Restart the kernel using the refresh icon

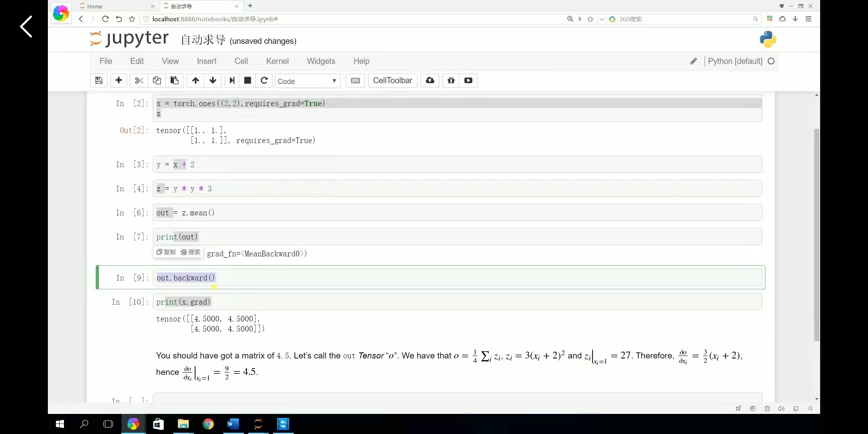tap(264, 80)
